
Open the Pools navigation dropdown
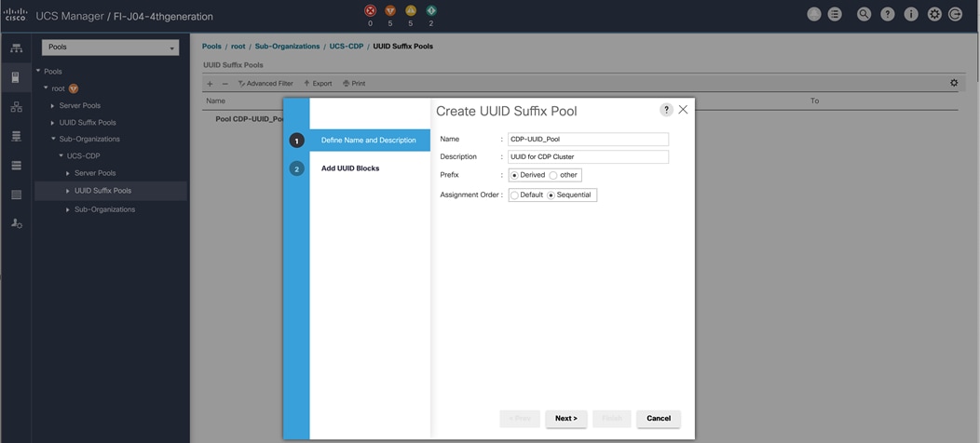pos(111,47)
